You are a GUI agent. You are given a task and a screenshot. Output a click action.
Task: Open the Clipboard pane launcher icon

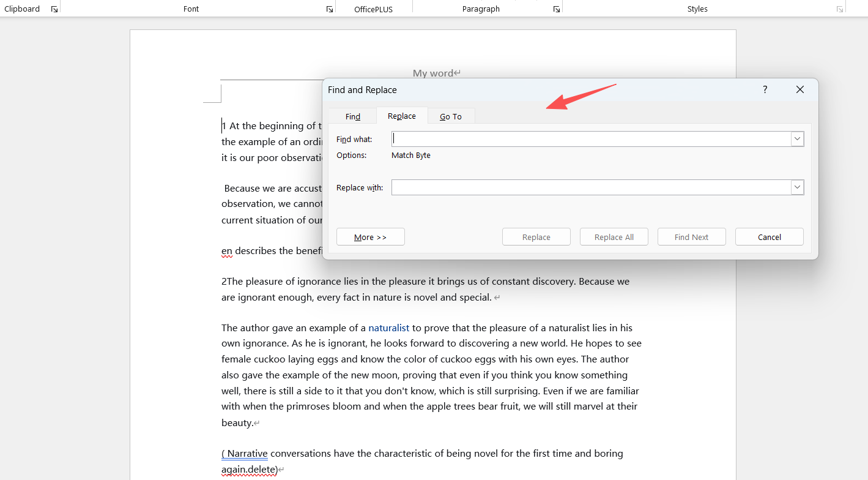pyautogui.click(x=54, y=9)
